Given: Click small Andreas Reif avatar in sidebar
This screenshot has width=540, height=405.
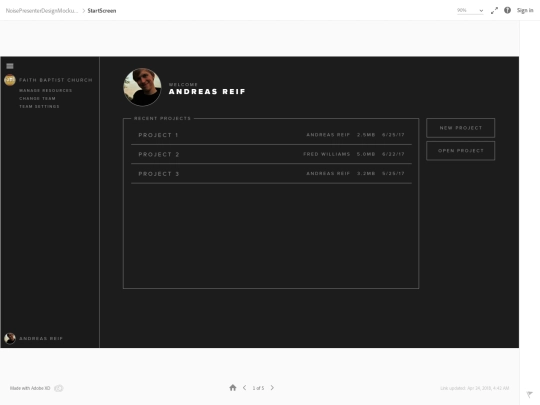Looking at the screenshot, I should coord(10,338).
